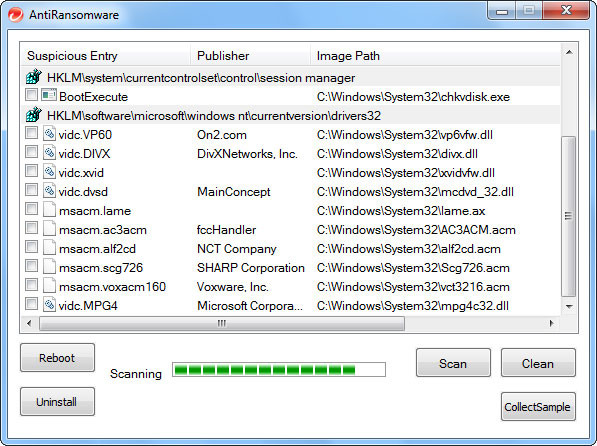Image resolution: width=597 pixels, height=446 pixels.
Task: Click the AntiRansomware app logo in title bar
Action: click(x=16, y=15)
